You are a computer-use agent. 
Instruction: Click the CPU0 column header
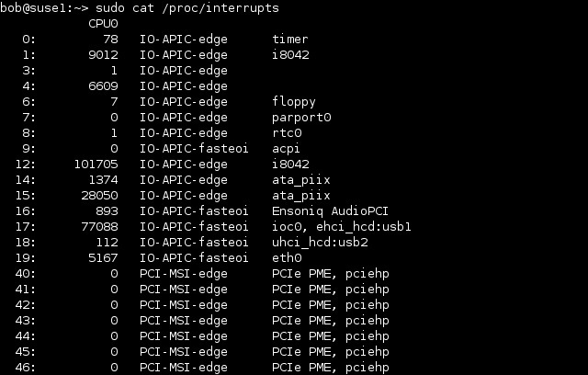point(103,24)
